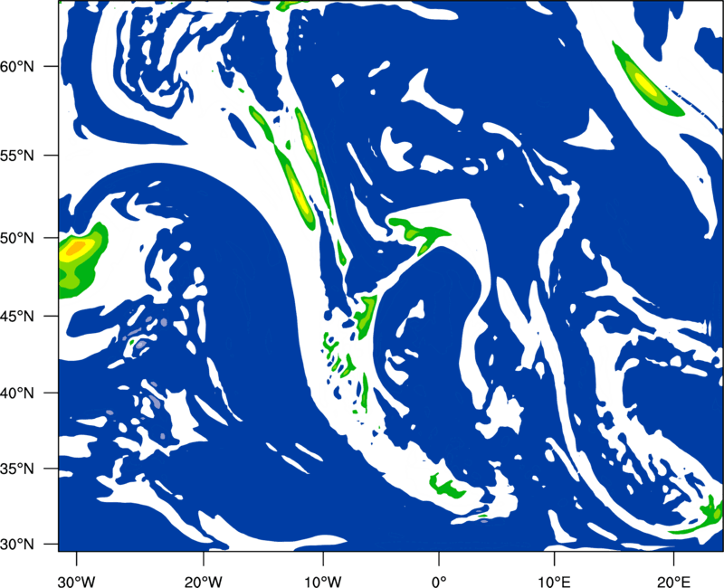
Task: Click the 60°N latitude label
Action: pos(17,67)
